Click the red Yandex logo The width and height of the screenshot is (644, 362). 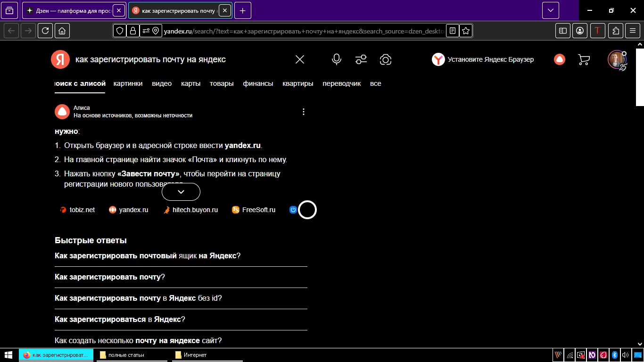click(x=60, y=59)
